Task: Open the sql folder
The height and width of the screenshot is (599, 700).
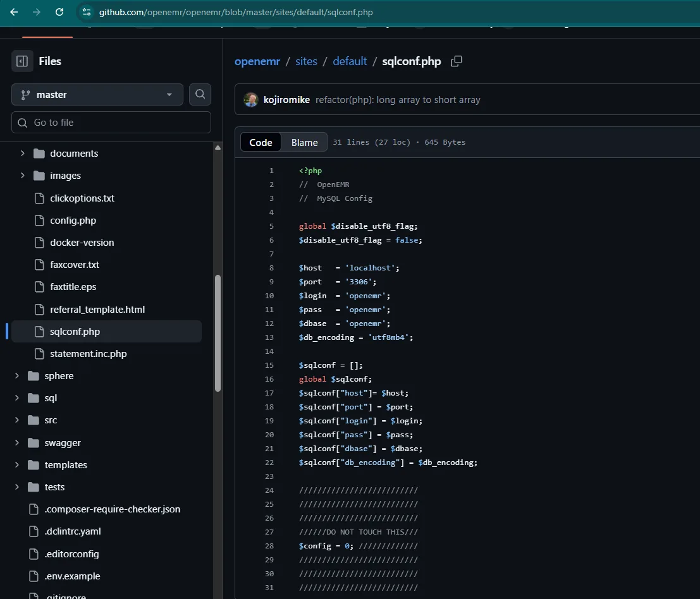Action: (x=51, y=398)
